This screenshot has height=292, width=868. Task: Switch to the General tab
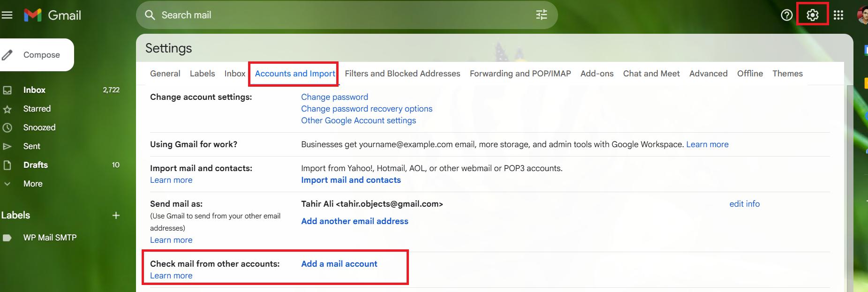pyautogui.click(x=165, y=74)
